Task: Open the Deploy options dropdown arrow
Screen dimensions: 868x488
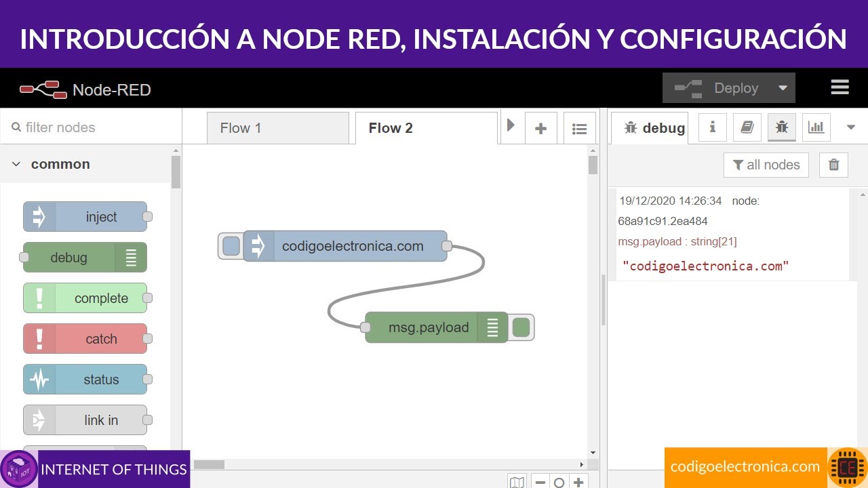Action: [x=783, y=88]
